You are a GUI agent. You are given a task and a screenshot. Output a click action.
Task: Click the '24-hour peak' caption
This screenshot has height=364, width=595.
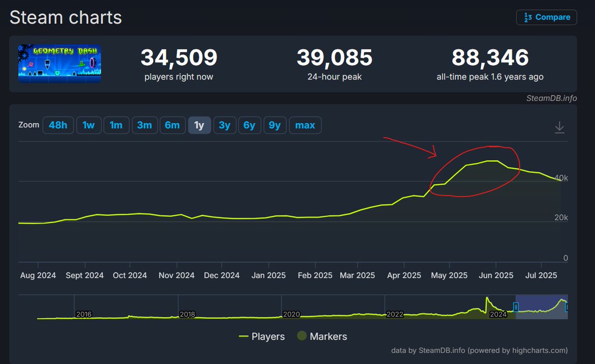pos(335,77)
